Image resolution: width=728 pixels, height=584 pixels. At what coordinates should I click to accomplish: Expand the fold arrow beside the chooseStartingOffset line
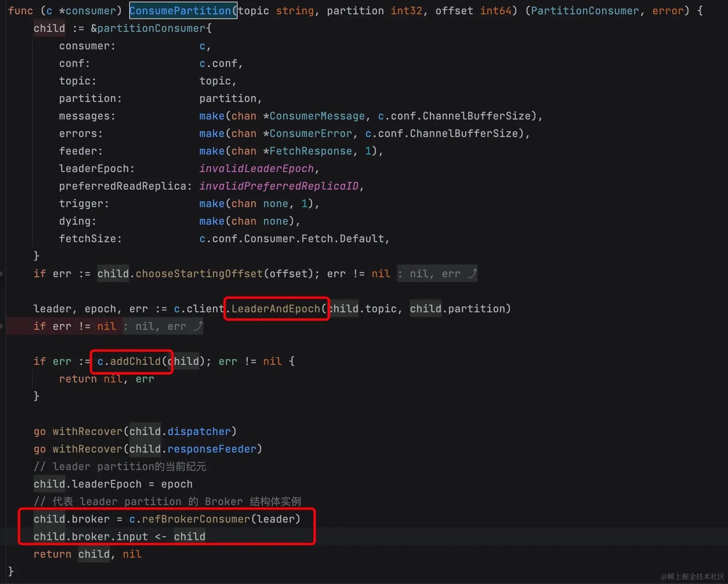click(2, 274)
